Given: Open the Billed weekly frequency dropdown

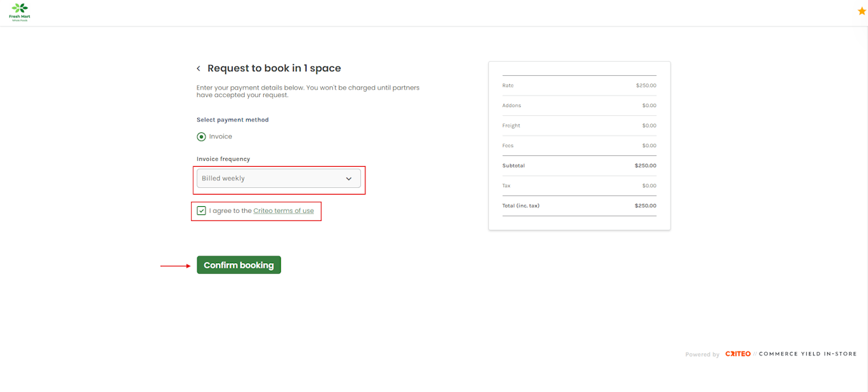Looking at the screenshot, I should tap(278, 178).
